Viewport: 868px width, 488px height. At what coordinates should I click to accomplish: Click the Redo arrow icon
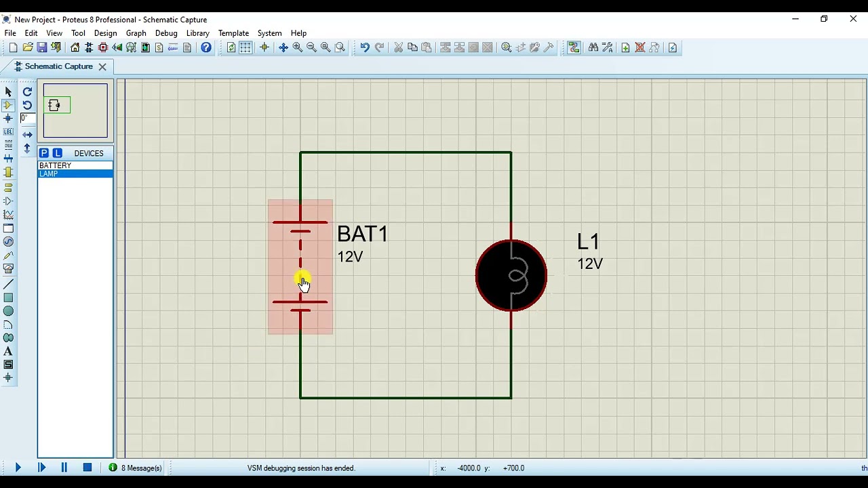[379, 47]
